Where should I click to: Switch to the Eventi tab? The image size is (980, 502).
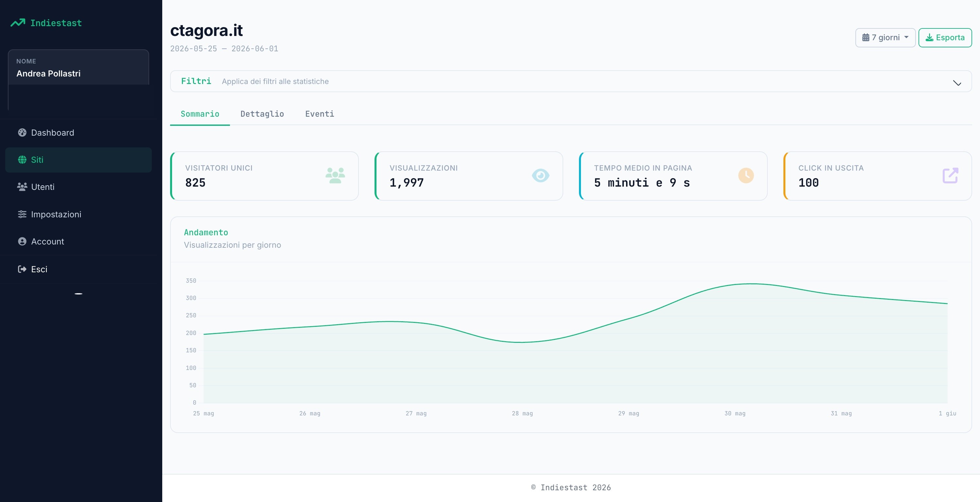[320, 114]
